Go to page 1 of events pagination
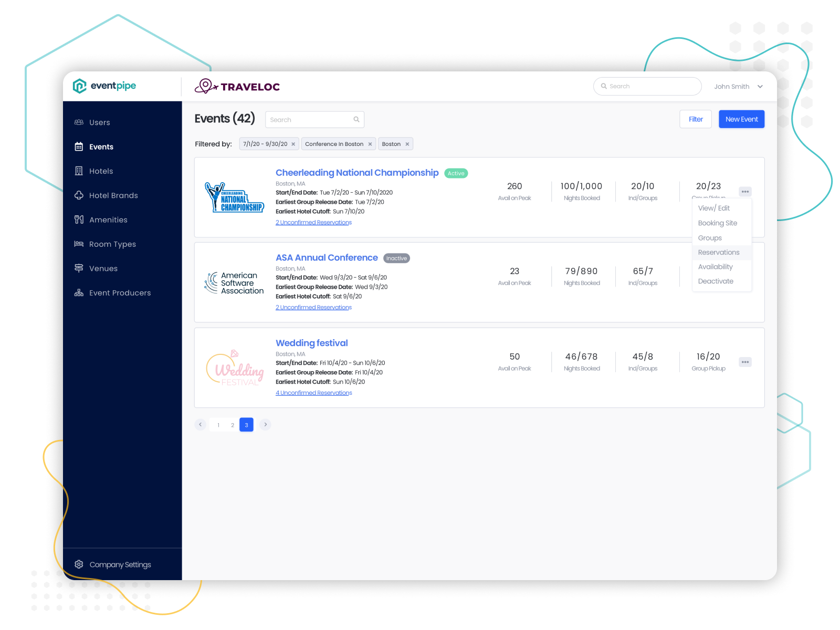The width and height of the screenshot is (840, 630). 218,425
